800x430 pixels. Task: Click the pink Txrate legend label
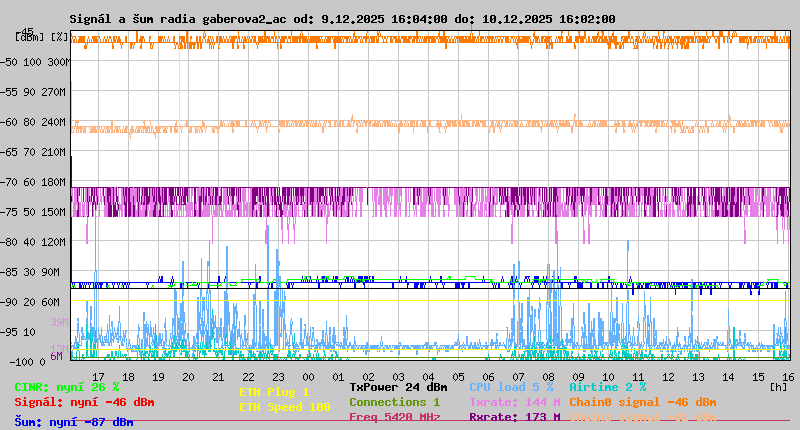tap(514, 402)
